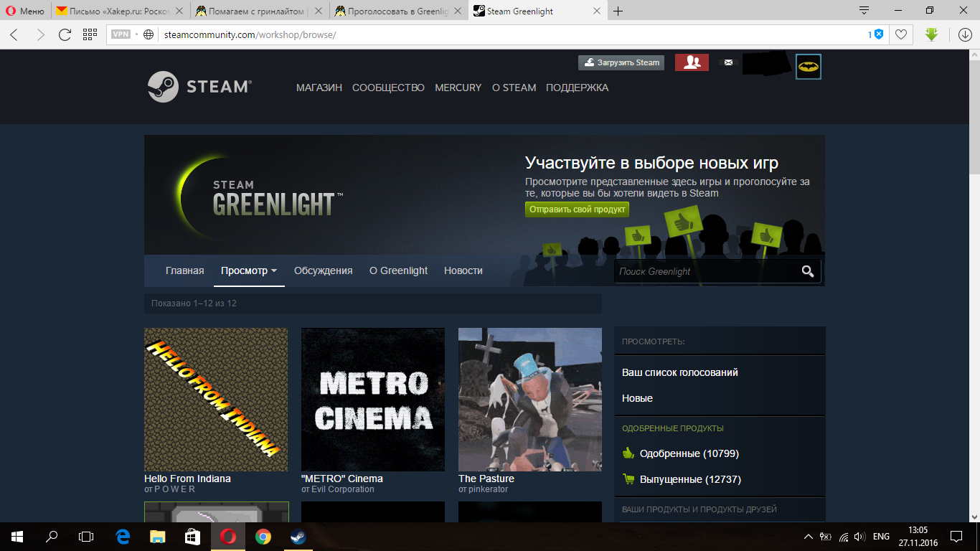Click the green download extension arrow
Image resolution: width=980 pixels, height=551 pixels.
[931, 34]
